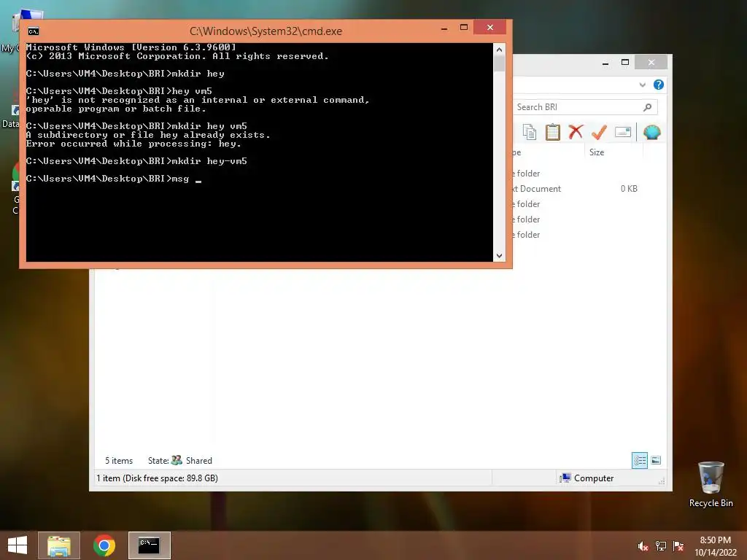Close the BRI Explorer window
Image resolution: width=747 pixels, height=560 pixels.
coord(651,63)
